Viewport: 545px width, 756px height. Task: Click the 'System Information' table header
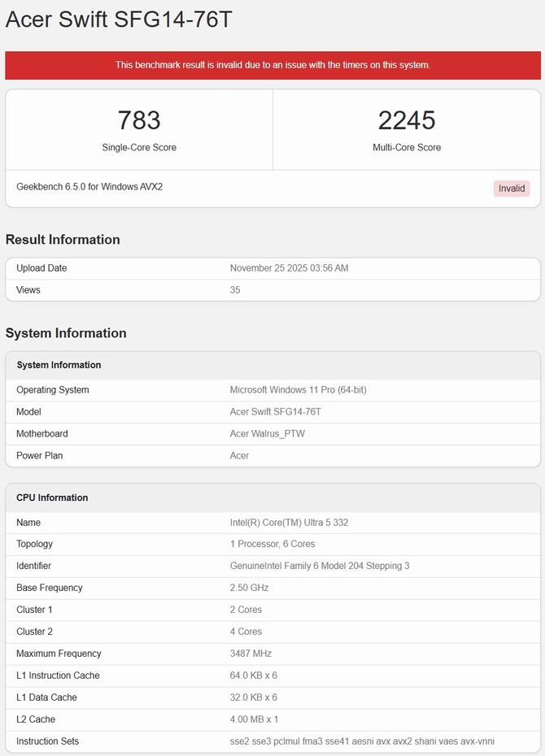[59, 365]
